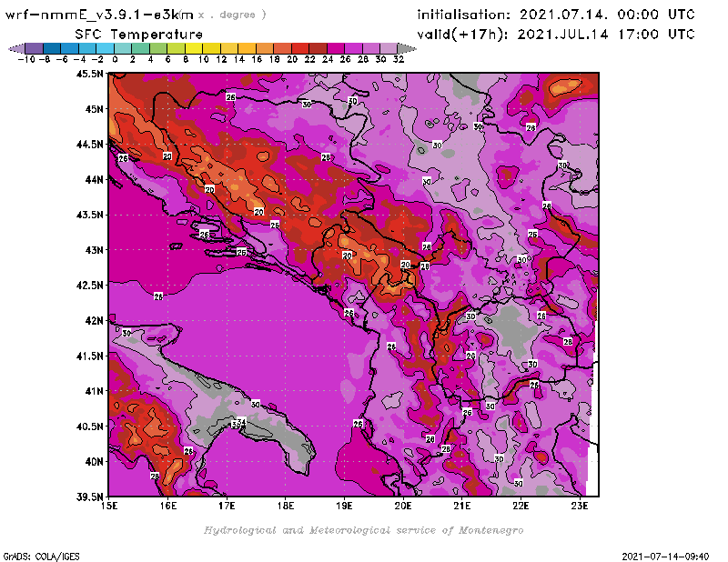The height and width of the screenshot is (562, 728).
Task: Click the '39.5N' latitude label
Action: point(89,497)
